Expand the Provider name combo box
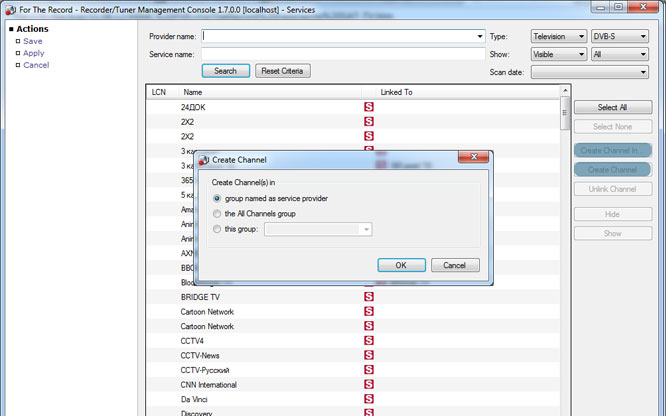The image size is (666, 416). click(x=480, y=37)
